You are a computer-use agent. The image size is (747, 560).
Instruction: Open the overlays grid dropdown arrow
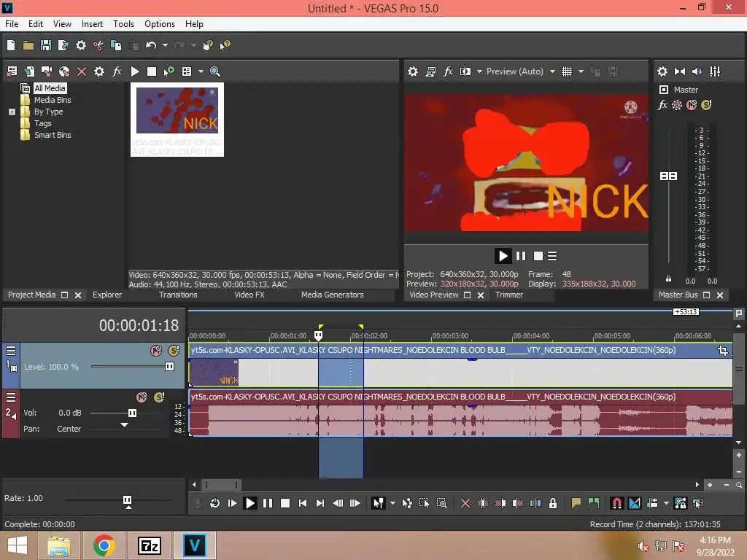[581, 71]
